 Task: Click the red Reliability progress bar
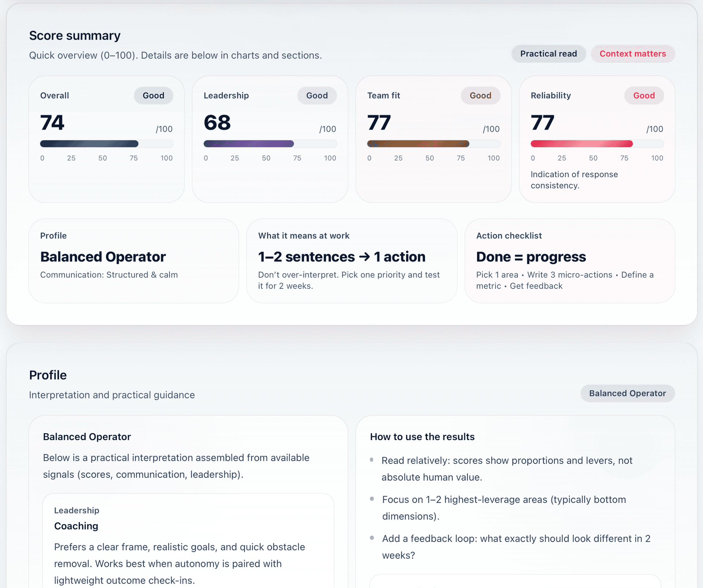582,144
